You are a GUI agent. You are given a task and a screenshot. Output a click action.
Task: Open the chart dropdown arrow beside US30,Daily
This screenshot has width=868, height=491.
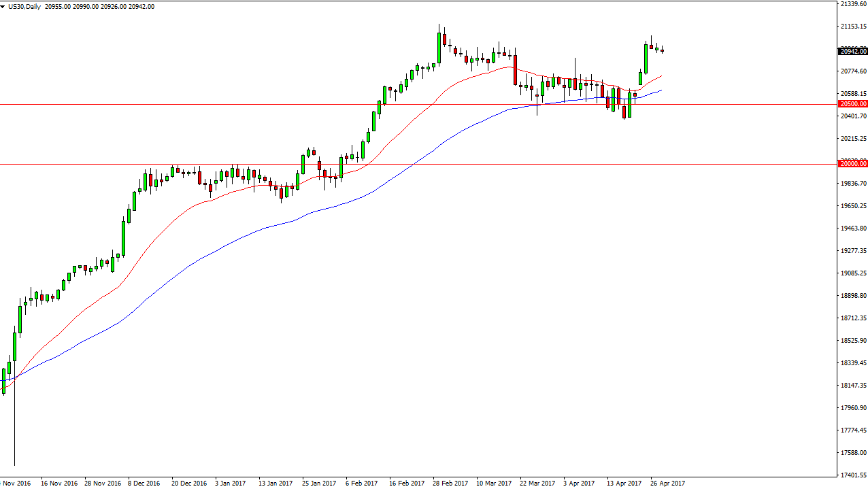click(3, 7)
